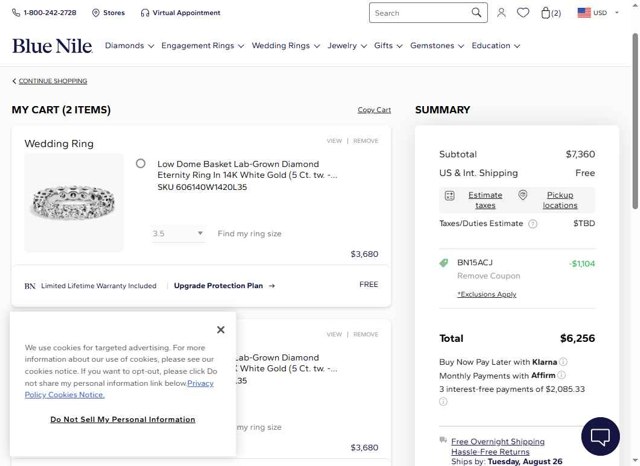Image resolution: width=640 pixels, height=466 pixels.
Task: Open the wishlist heart icon
Action: [x=523, y=13]
